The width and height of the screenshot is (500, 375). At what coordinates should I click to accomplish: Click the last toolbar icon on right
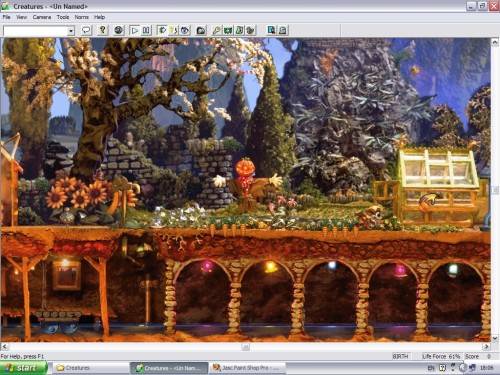pyautogui.click(x=283, y=30)
